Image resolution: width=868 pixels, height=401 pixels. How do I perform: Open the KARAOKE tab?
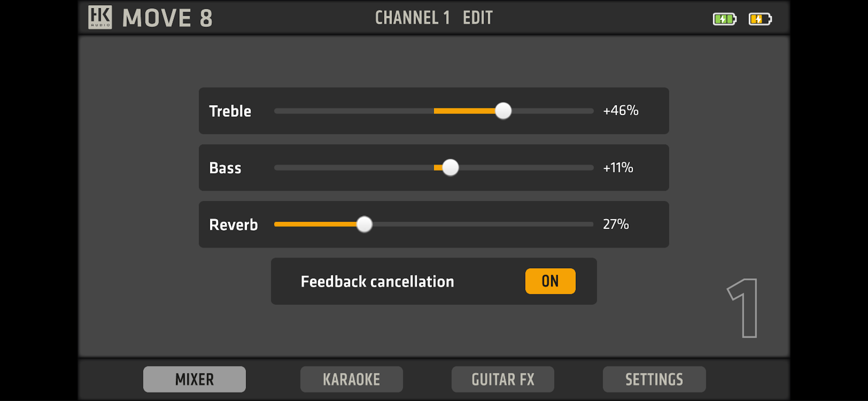coord(351,379)
